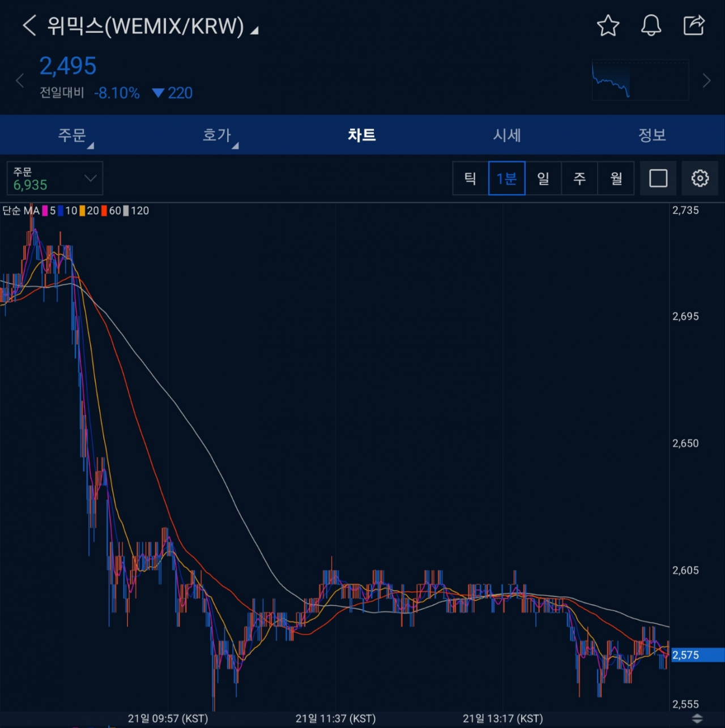Open the 주문 6,935 dropdown
Viewport: 725px width, 728px height.
tap(55, 178)
